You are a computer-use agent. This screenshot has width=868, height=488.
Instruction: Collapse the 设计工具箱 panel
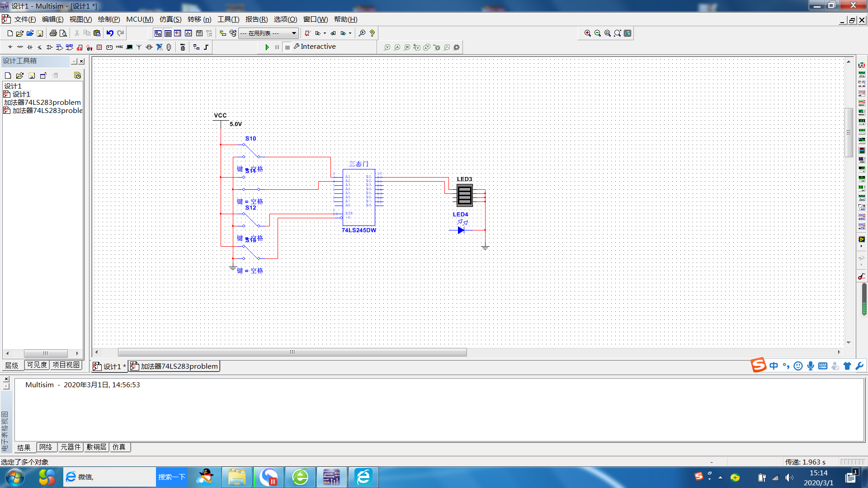75,61
